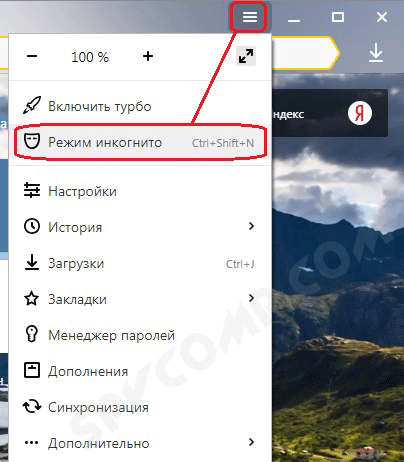The width and height of the screenshot is (404, 462).
Task: Expand the Закладки submenu arrow
Action: tap(251, 298)
